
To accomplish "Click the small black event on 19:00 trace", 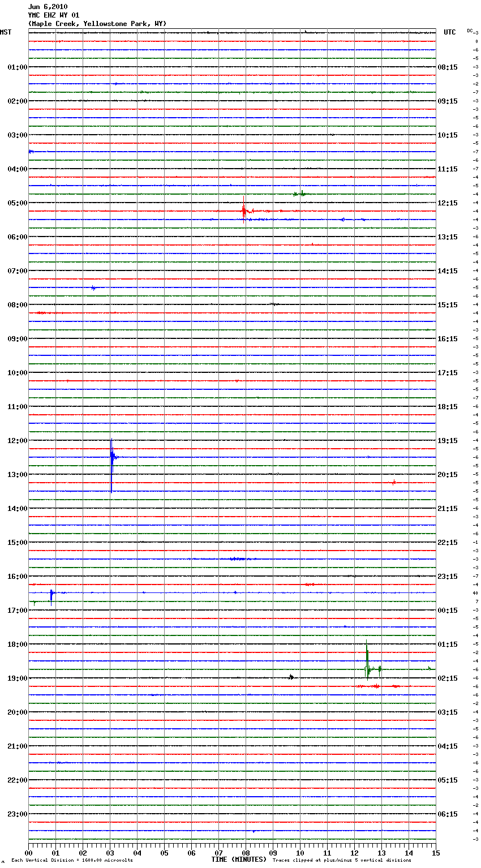I will point(291,677).
